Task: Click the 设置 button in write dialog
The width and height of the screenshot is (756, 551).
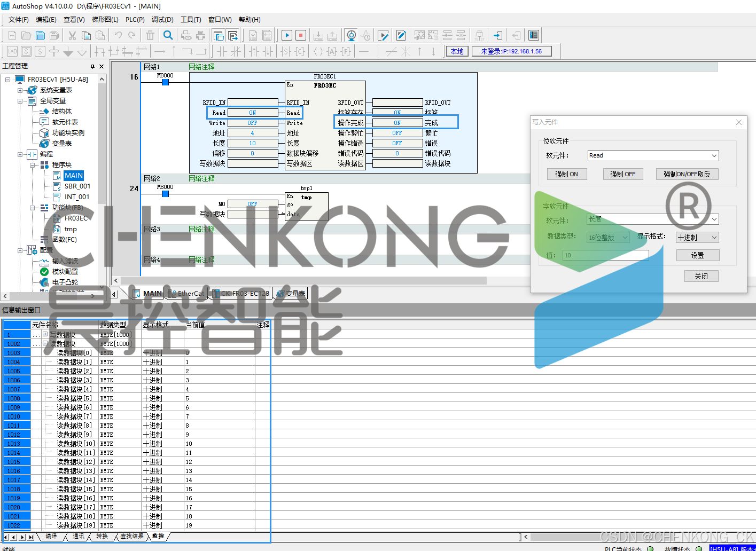Action: pos(698,255)
